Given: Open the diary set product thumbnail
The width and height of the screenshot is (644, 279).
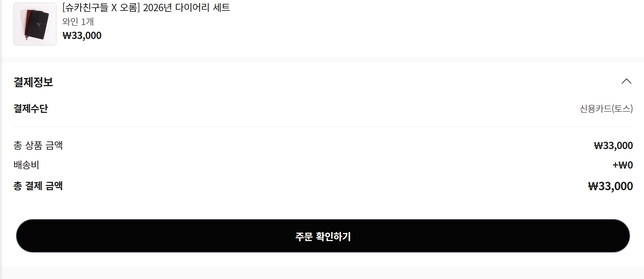Looking at the screenshot, I should (x=35, y=24).
